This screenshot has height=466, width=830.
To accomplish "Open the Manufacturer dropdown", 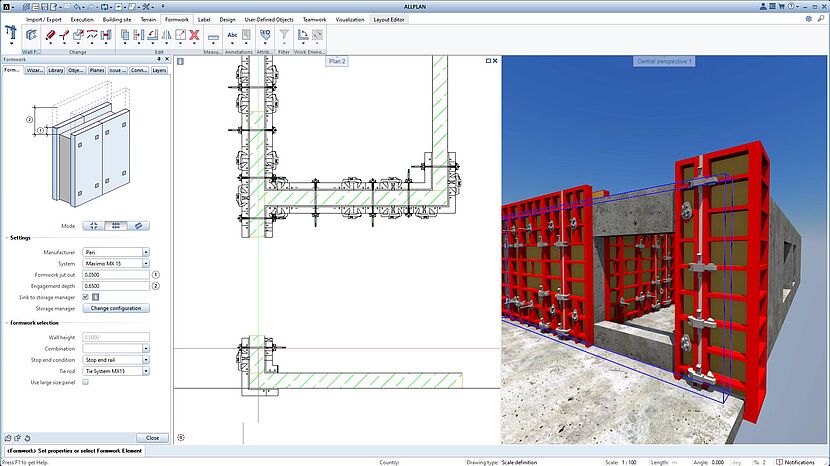I will tap(146, 252).
